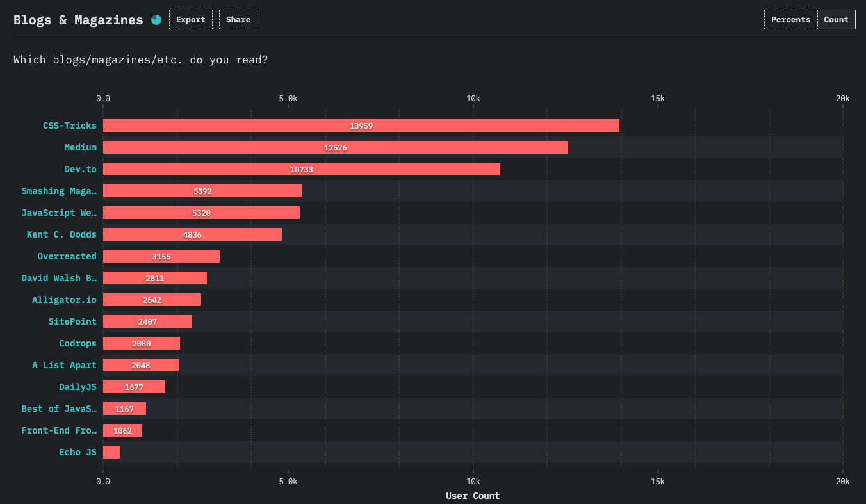Open the DailyJS label
Screen dimensions: 866x504
[x=78, y=387]
